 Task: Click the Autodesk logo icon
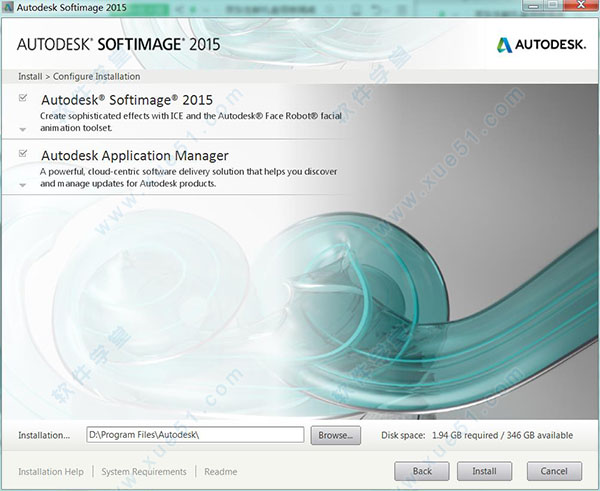[504, 45]
